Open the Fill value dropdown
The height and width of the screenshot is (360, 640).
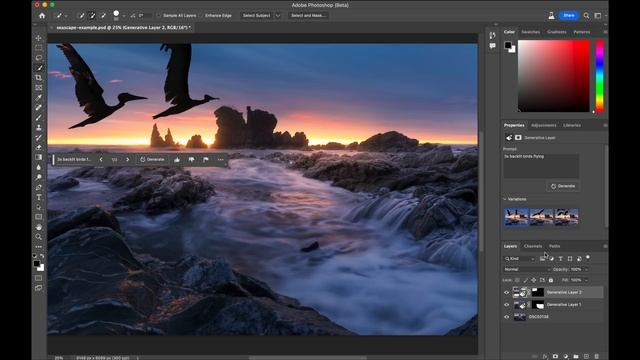point(587,280)
